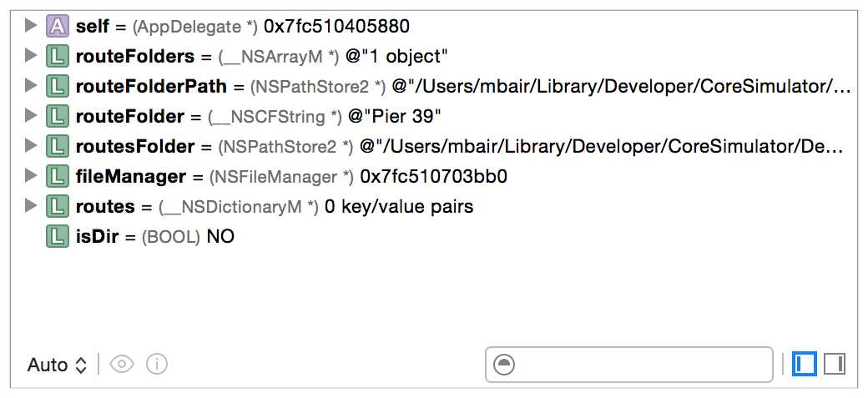Screen dimensions: 868x398
Task: Click the green L icon beside fileManager
Action: click(57, 176)
